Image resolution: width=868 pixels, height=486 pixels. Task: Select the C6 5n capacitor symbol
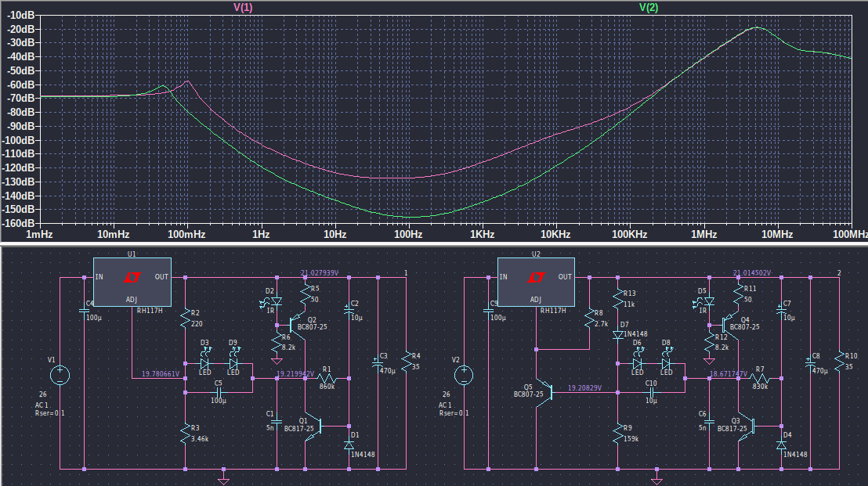coord(710,421)
